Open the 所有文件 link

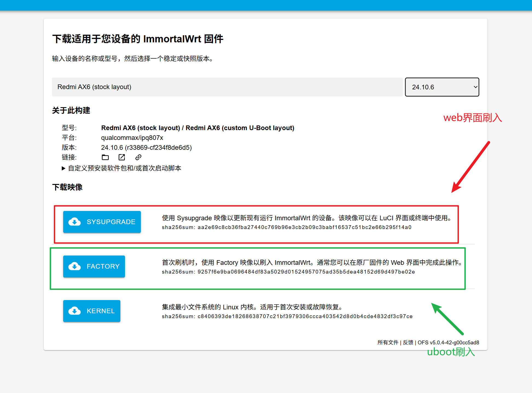tap(388, 342)
